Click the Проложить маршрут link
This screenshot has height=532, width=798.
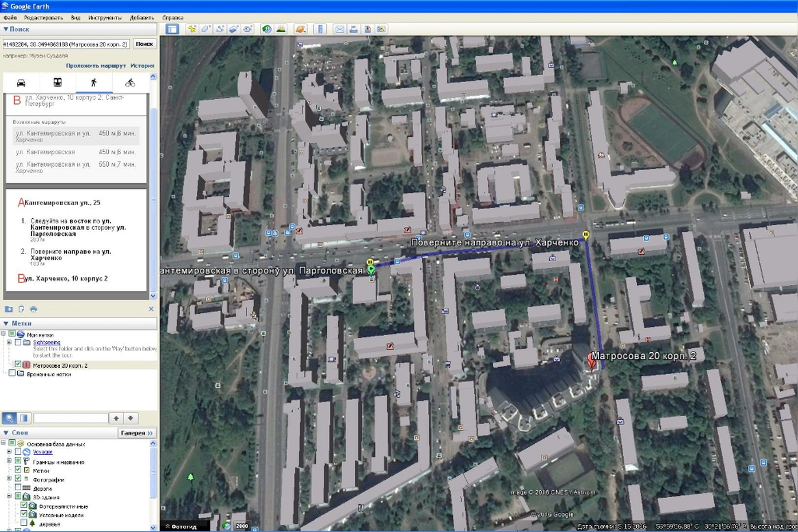tap(96, 66)
